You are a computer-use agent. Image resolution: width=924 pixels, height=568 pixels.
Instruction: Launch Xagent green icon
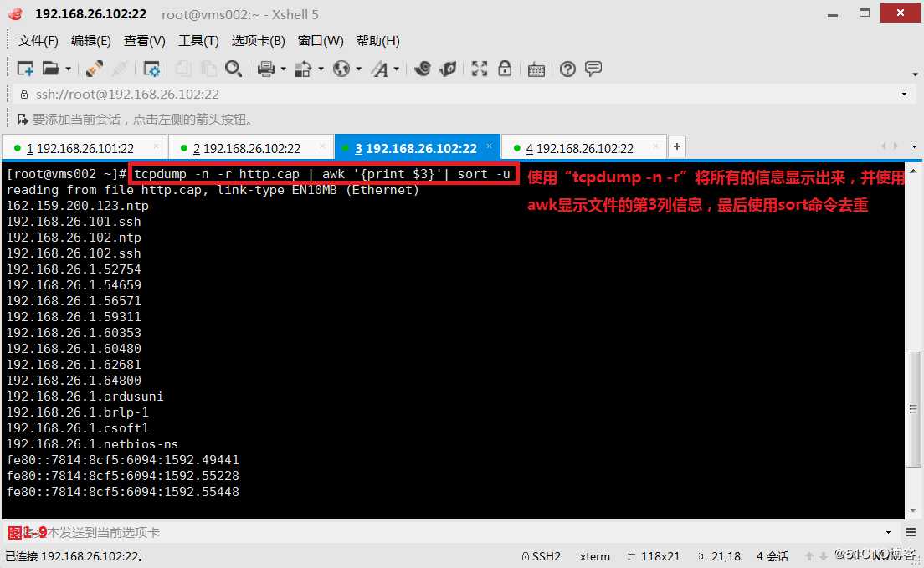448,69
